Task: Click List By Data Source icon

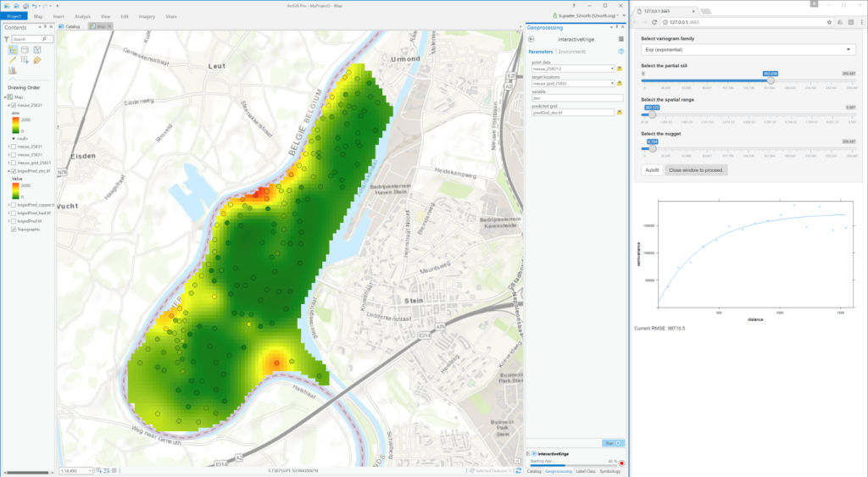Action: 25,50
